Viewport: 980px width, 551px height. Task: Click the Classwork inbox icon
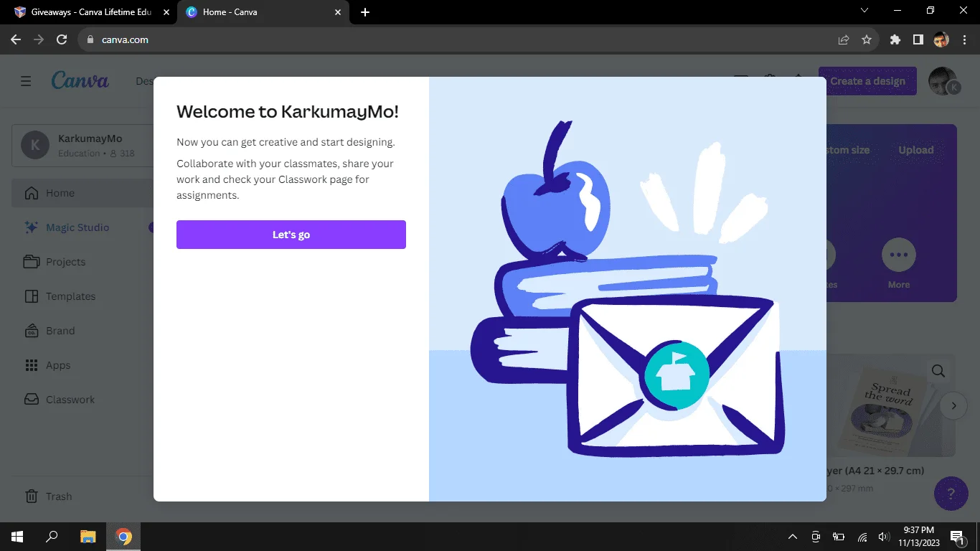click(31, 400)
